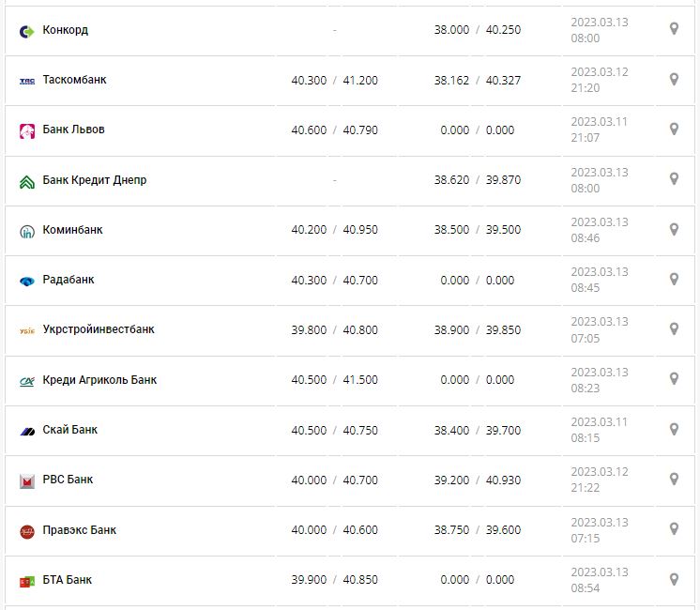
Task: Open location pin for Креди Агриколь Банк
Action: tap(674, 379)
